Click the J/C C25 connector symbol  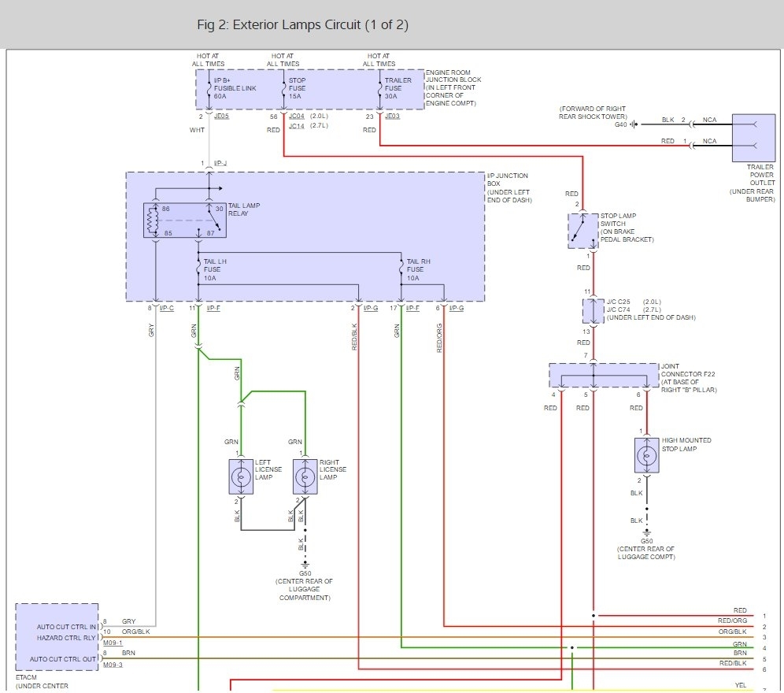(593, 311)
